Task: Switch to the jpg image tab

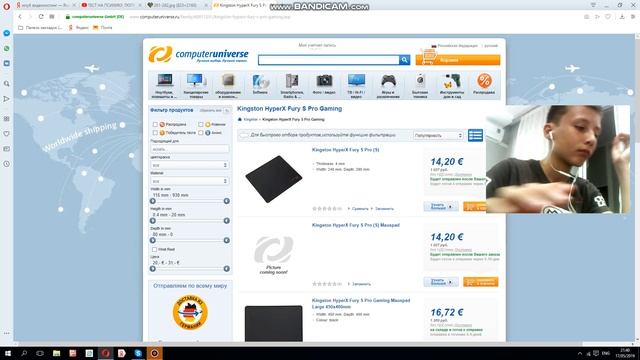Action: (177, 5)
